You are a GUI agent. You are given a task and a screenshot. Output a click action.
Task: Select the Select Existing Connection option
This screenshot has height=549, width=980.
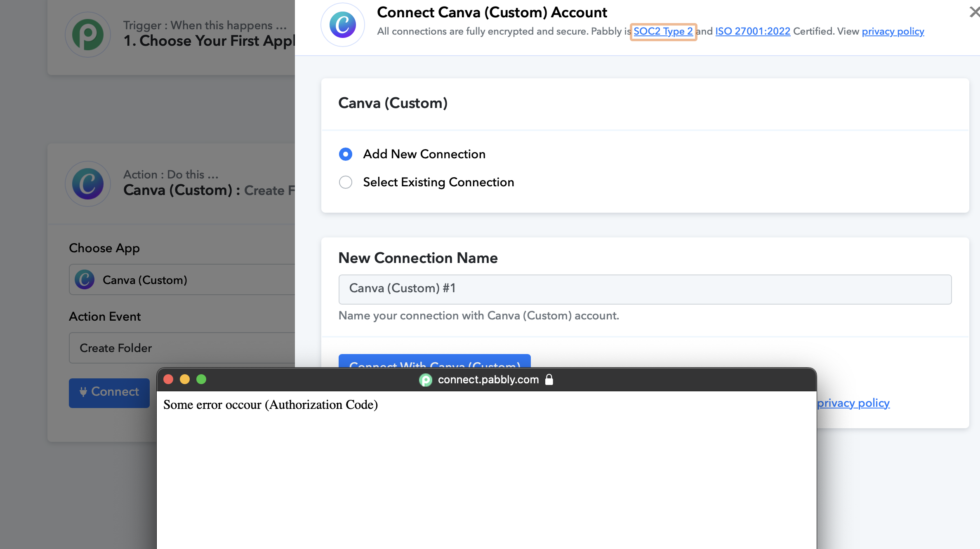[x=346, y=182]
